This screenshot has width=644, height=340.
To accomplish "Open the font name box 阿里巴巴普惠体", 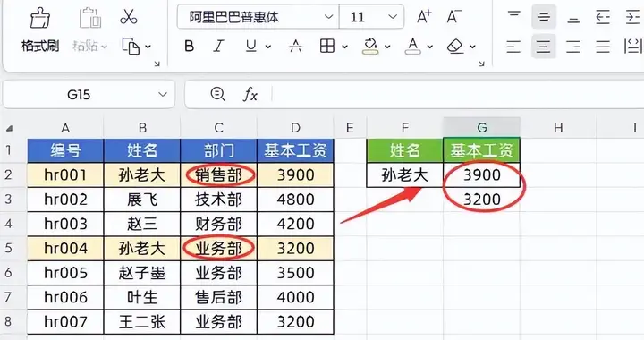I will pyautogui.click(x=258, y=17).
